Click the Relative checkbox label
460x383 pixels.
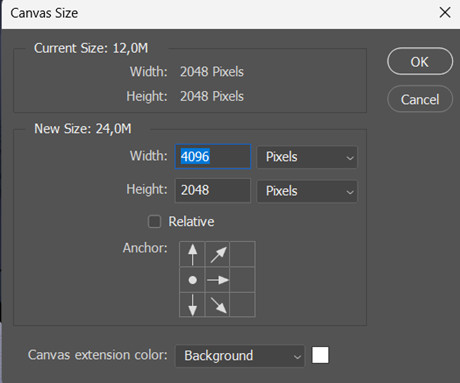[191, 222]
